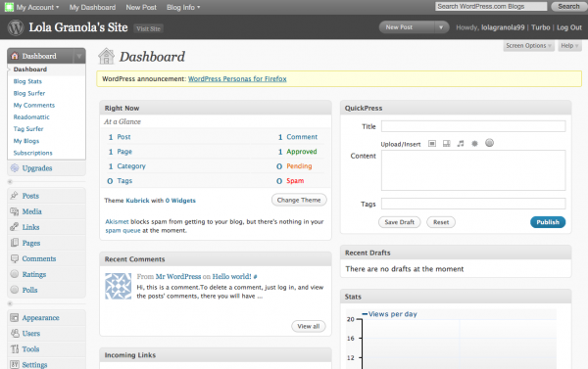Click the Search button in the top bar
Image resolution: width=588 pixels, height=369 pixels.
(568, 7)
